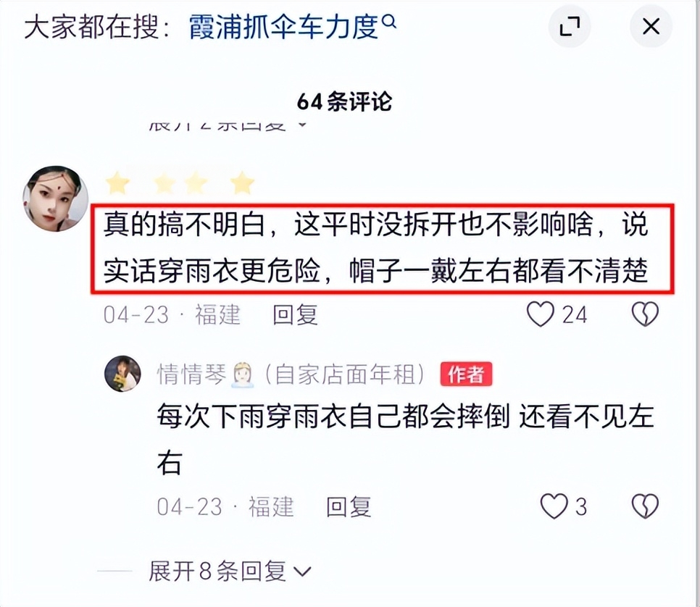Click the 64条评论 header
700x607 pixels.
(x=344, y=101)
